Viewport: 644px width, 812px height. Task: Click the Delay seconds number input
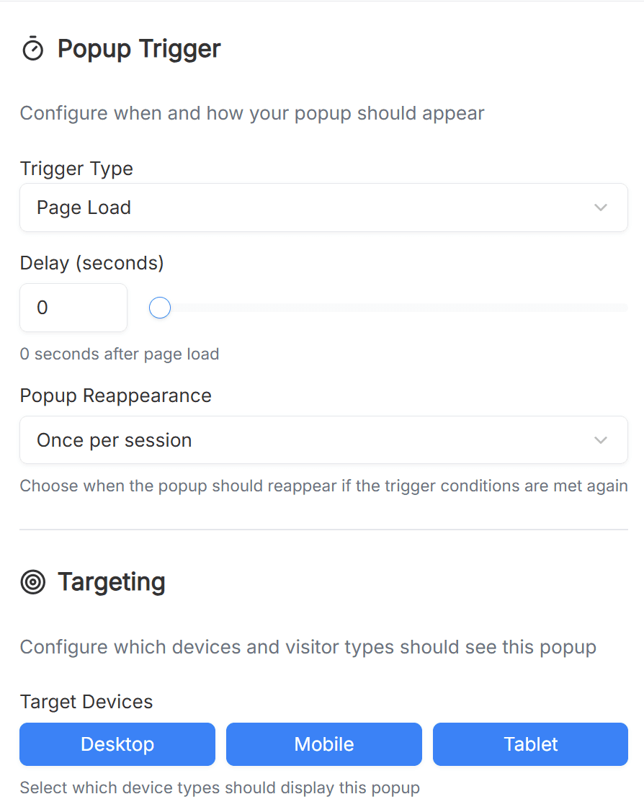click(x=73, y=308)
